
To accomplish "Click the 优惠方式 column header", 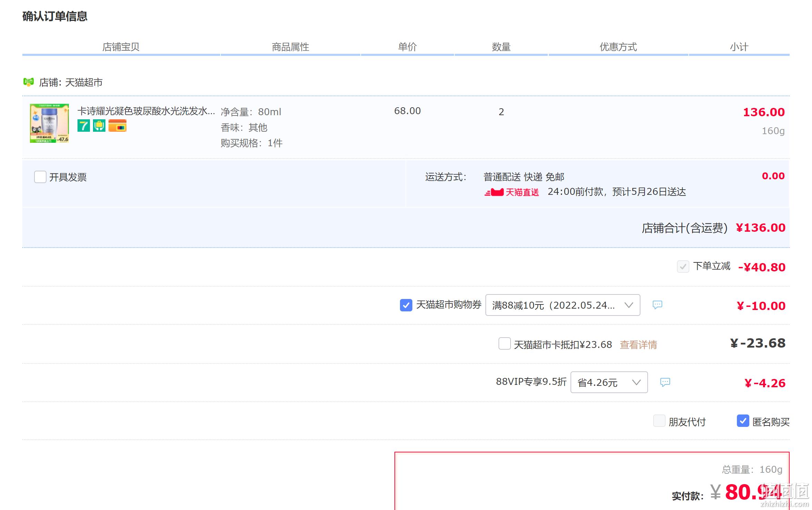I will coord(618,47).
